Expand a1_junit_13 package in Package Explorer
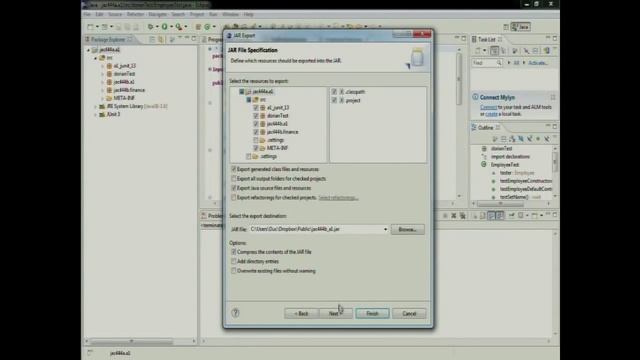This screenshot has height=360, width=640. tap(102, 66)
